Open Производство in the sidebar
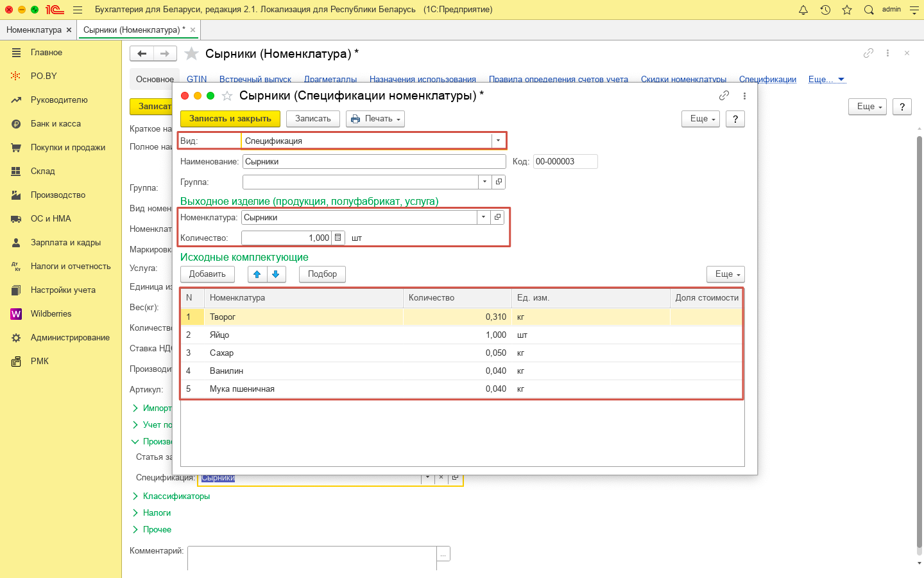The height and width of the screenshot is (578, 924). pyautogui.click(x=58, y=195)
